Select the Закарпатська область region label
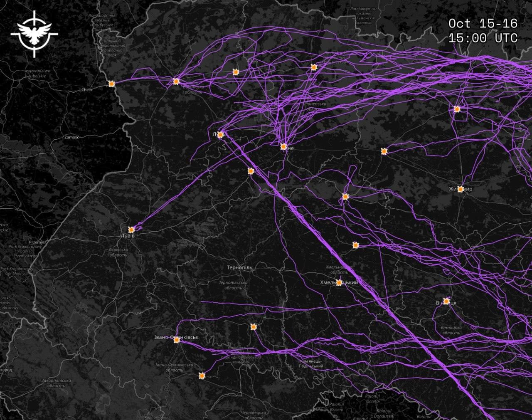This screenshot has width=532, height=420. point(56,383)
